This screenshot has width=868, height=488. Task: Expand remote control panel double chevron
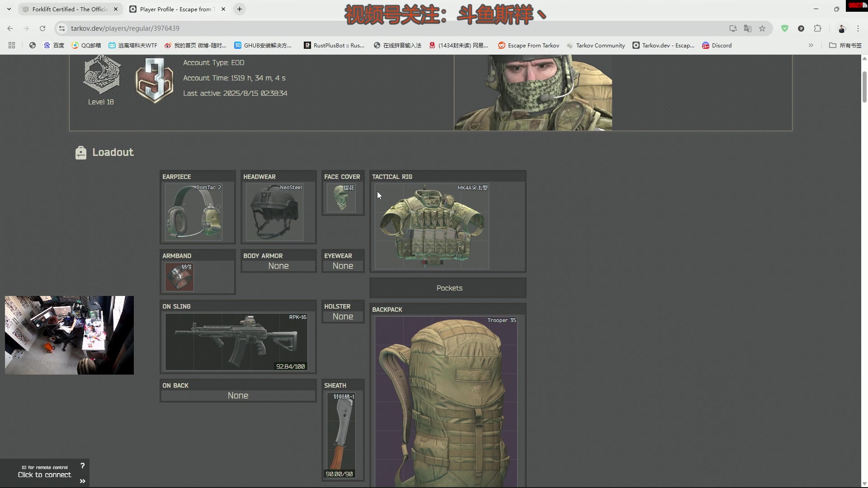[x=82, y=481]
